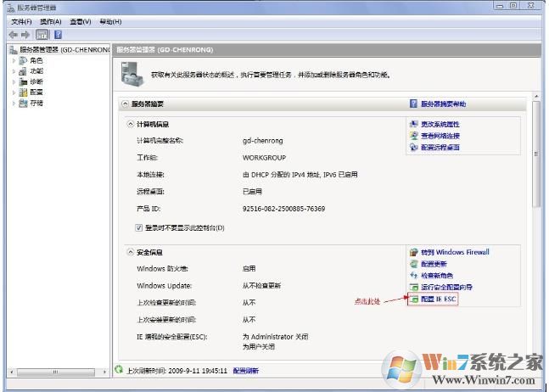The height and width of the screenshot is (392, 549).
Task: Click tree pane scrollbar right arrow
Action: pyautogui.click(x=104, y=372)
